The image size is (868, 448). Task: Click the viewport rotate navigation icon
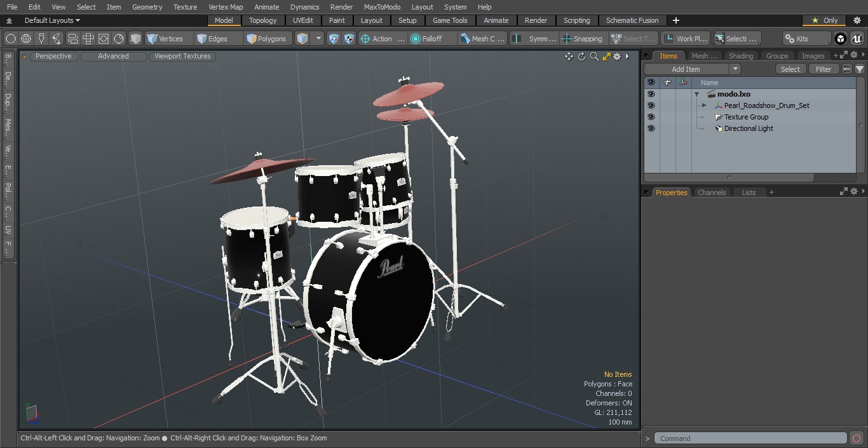pyautogui.click(x=581, y=57)
